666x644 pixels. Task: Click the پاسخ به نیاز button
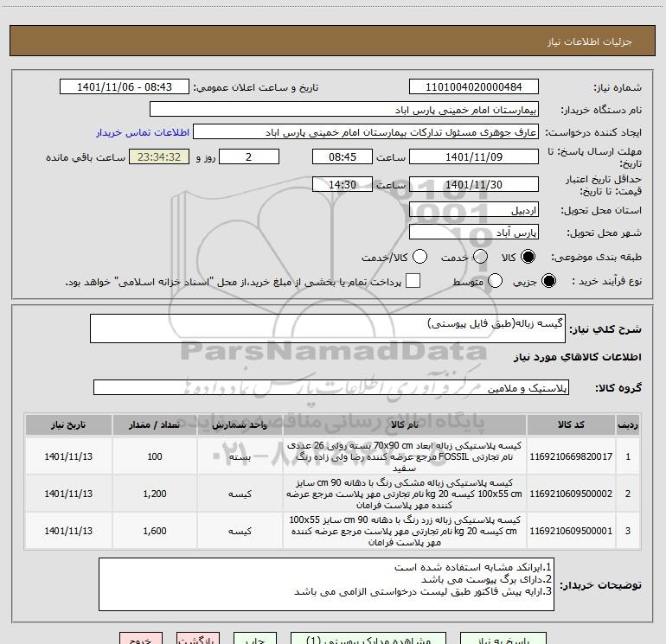tap(503, 638)
